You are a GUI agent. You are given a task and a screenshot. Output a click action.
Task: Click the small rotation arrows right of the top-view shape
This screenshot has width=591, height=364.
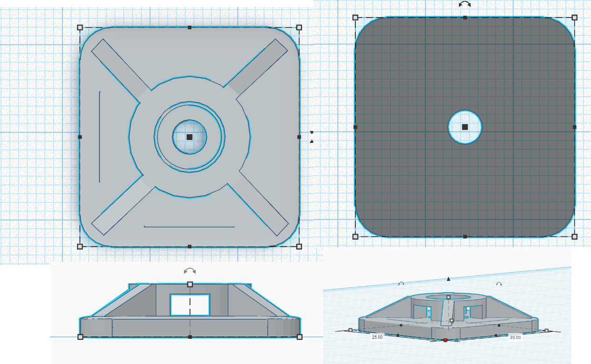(x=311, y=137)
